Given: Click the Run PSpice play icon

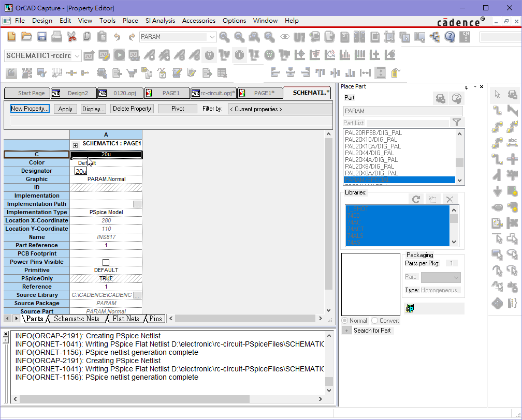Looking at the screenshot, I should 119,55.
